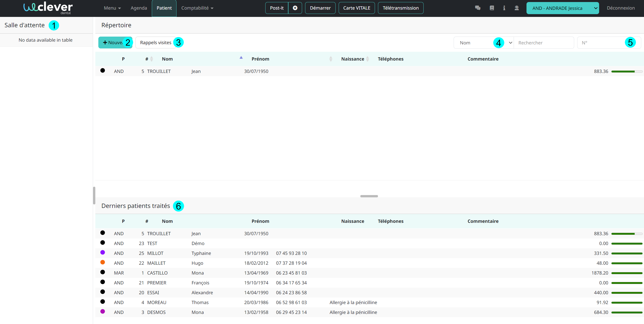
Task: Sort the Nom column ascending arrow
Action: (241, 58)
